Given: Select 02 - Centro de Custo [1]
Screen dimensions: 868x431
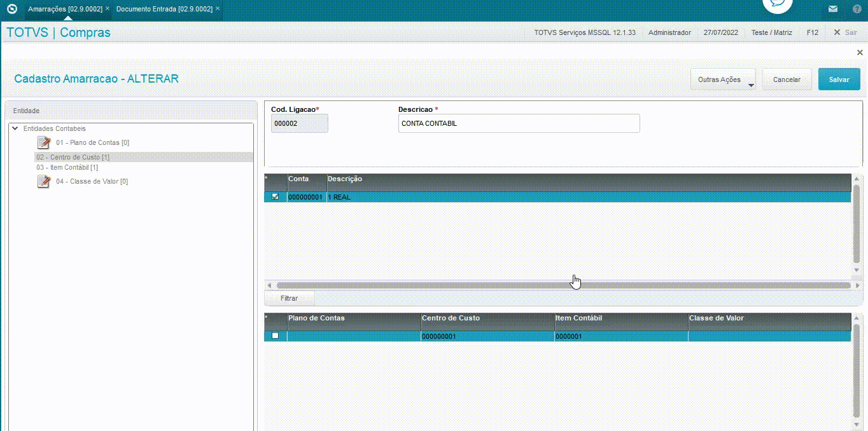Looking at the screenshot, I should click(x=73, y=157).
